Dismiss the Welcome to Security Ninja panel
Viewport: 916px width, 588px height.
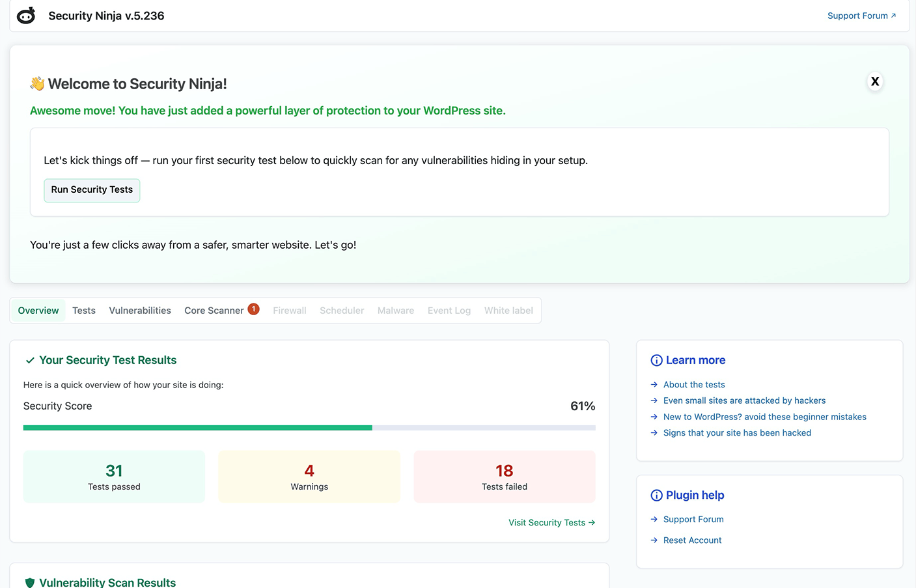tap(874, 81)
